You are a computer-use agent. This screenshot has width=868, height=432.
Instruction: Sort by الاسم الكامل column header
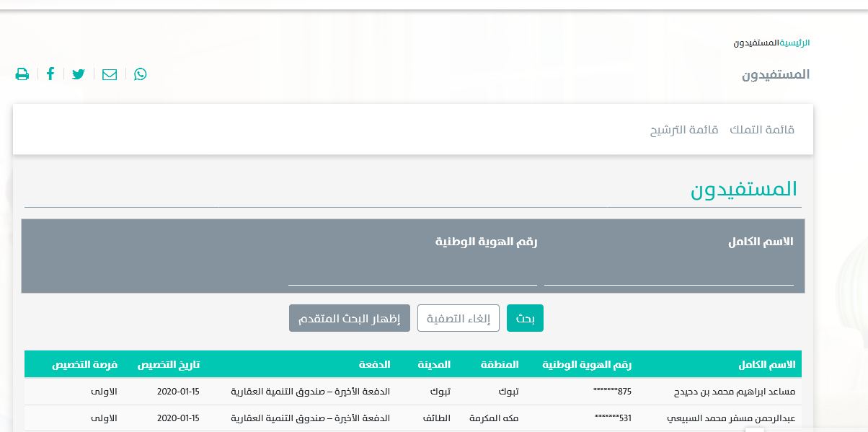tap(768, 364)
